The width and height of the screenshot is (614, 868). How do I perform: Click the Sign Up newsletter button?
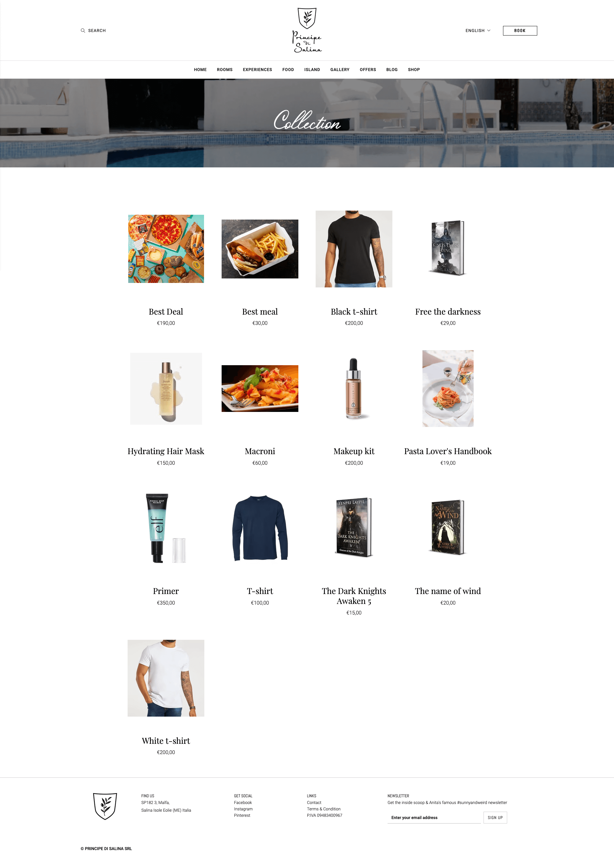click(495, 818)
